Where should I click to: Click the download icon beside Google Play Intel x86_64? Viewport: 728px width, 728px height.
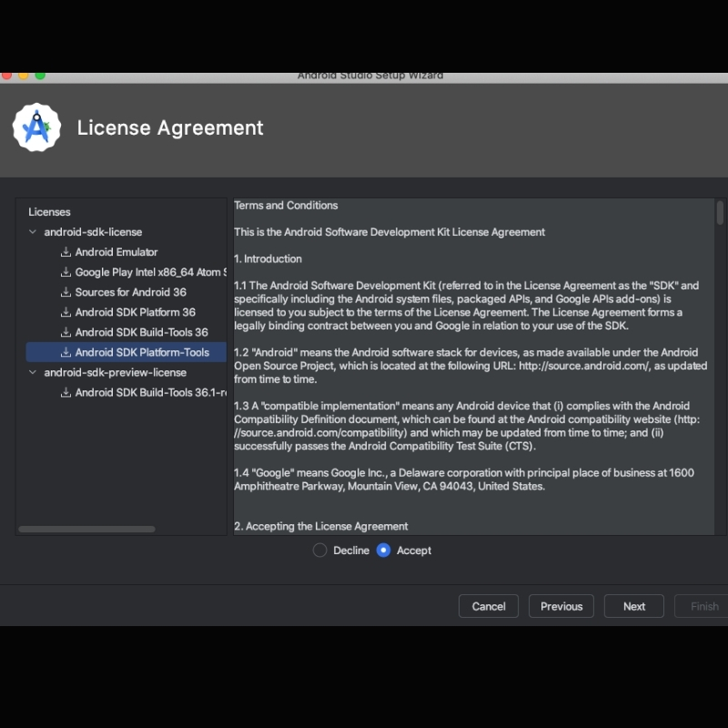click(66, 272)
